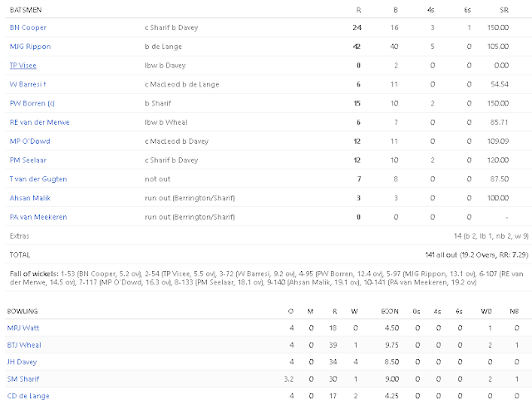Screen dimensions: 532x405
Task: Open TP Visee's player page
Action: [22, 65]
